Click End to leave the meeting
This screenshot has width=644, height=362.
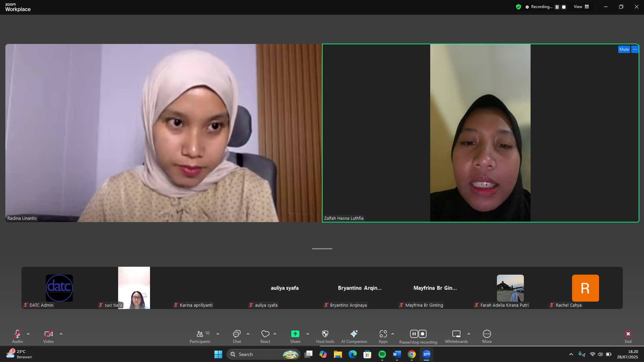click(x=628, y=337)
